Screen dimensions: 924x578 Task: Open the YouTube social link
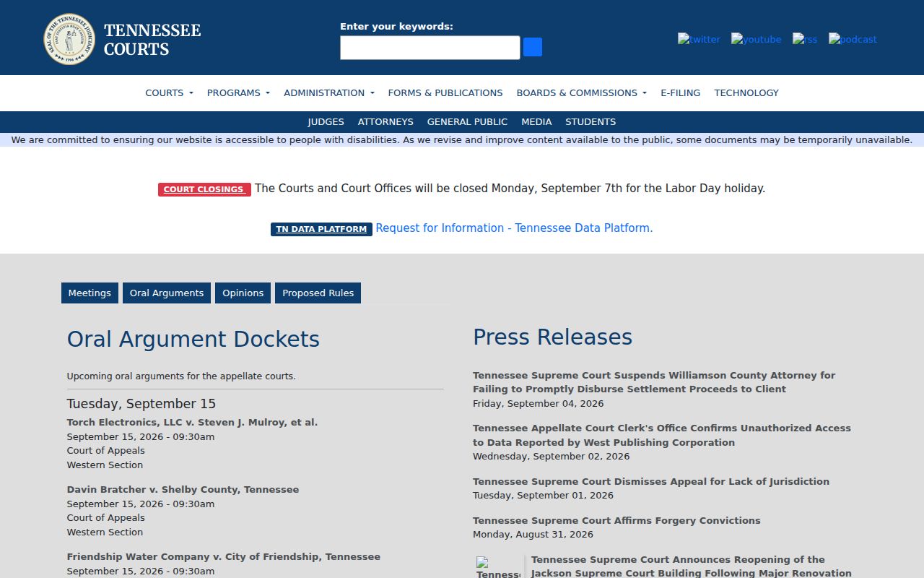click(x=756, y=39)
